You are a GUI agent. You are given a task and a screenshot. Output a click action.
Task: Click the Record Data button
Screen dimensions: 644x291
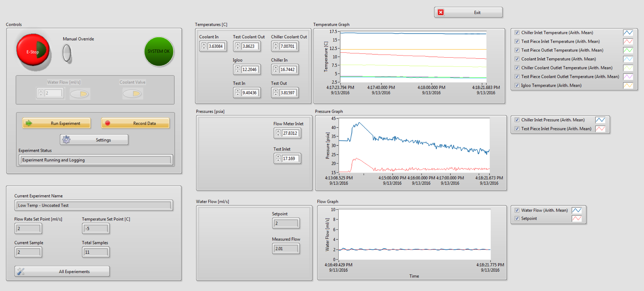135,123
